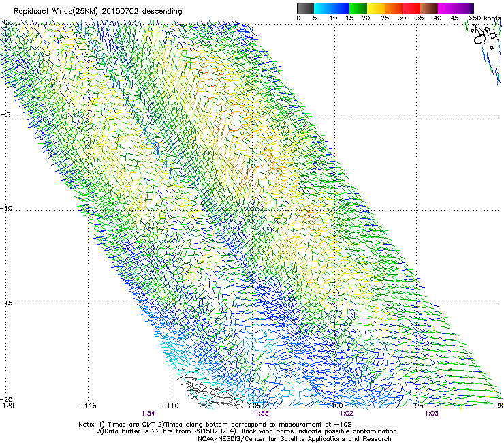This screenshot has height=443, width=504.
Task: Click the black contaminated wind barbs cluster
Action: (209, 388)
